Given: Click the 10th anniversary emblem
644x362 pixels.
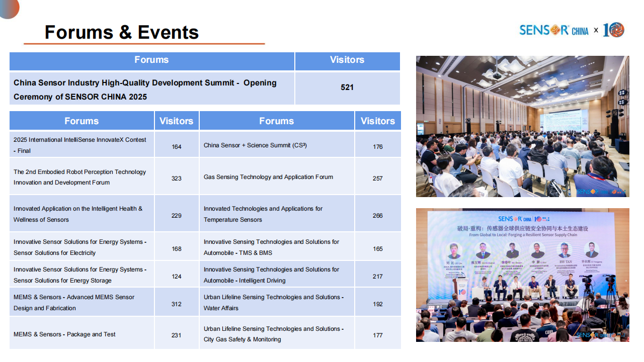Looking at the screenshot, I should tap(613, 30).
